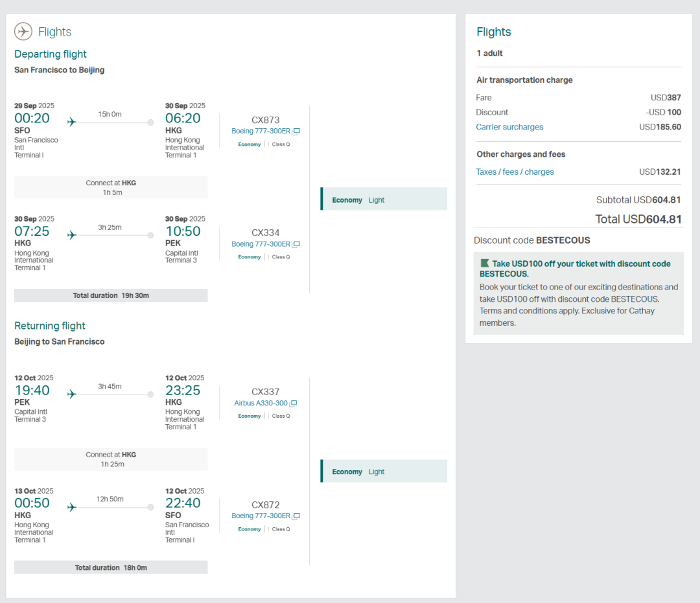700x603 pixels.
Task: Click the Total duration 19h 30m bar
Action: pos(111,295)
